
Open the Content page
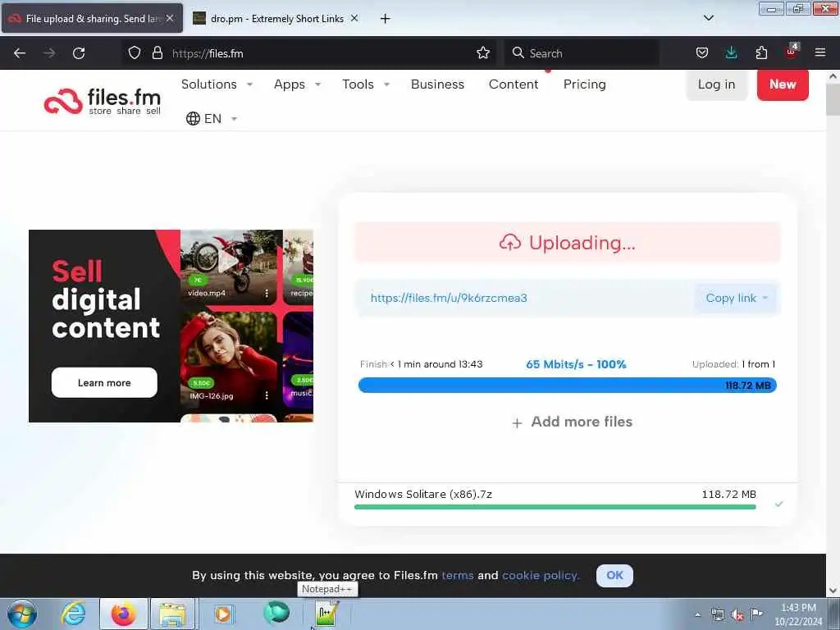click(x=514, y=84)
